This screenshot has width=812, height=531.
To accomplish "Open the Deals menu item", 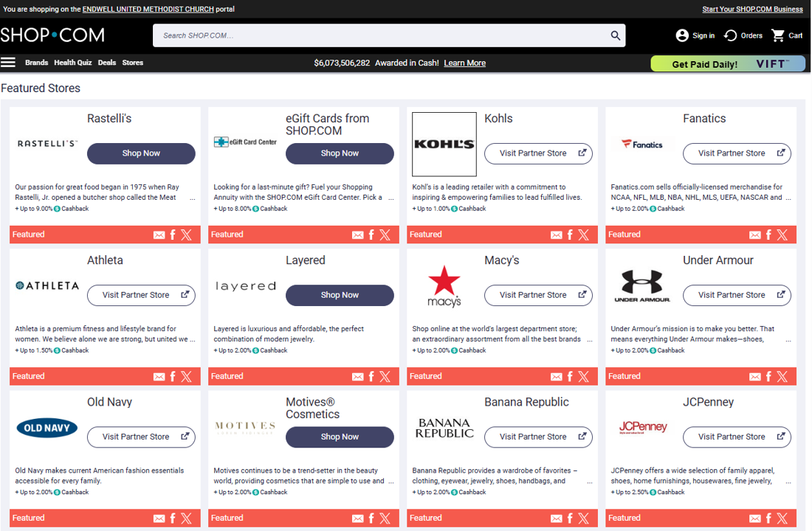I will coord(107,63).
